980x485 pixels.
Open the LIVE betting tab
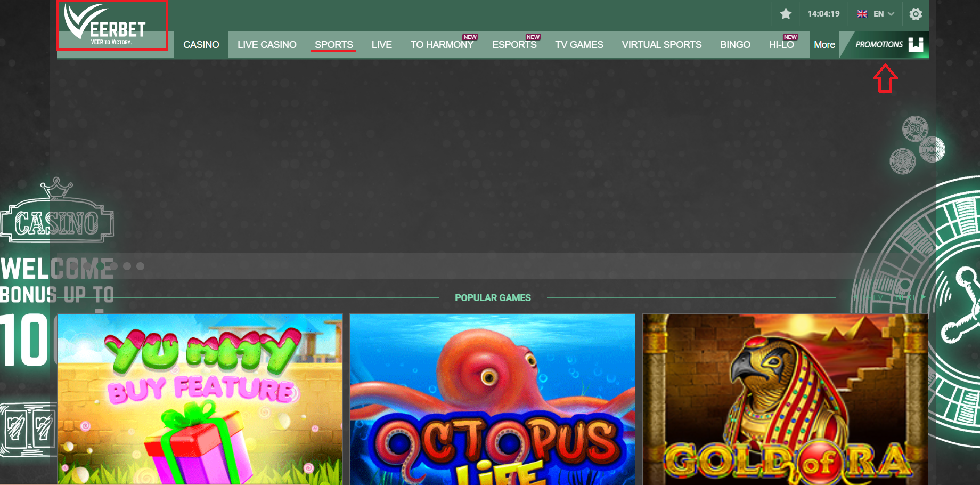(382, 45)
